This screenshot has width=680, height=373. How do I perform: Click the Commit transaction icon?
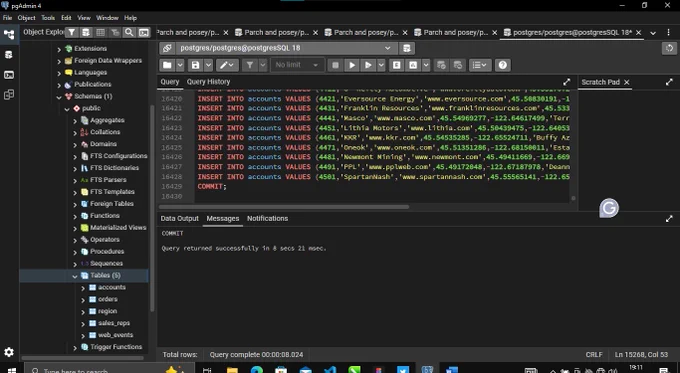tap(441, 65)
